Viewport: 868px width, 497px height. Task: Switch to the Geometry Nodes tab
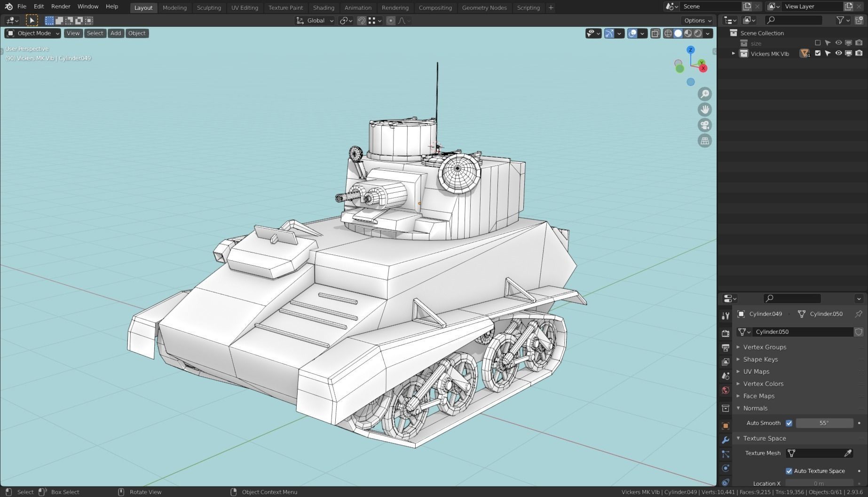(x=484, y=8)
